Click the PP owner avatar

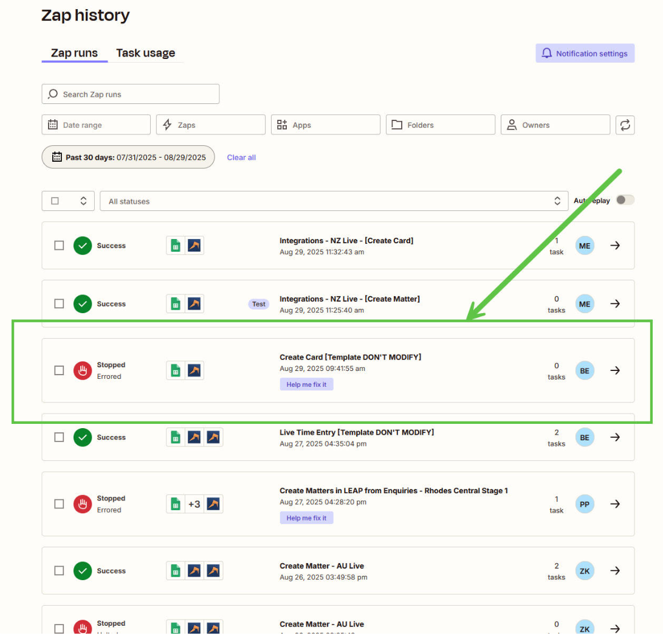(x=585, y=504)
